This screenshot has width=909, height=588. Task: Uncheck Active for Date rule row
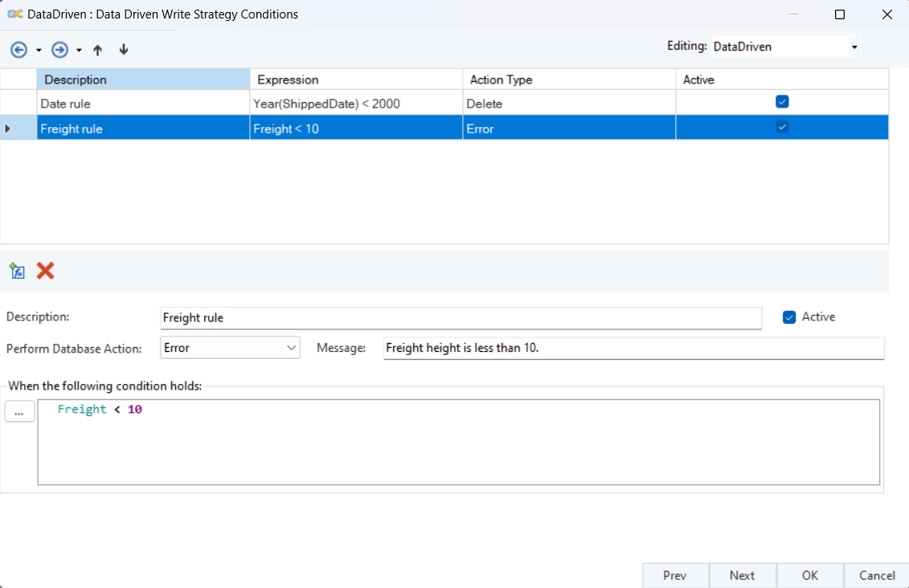tap(782, 102)
